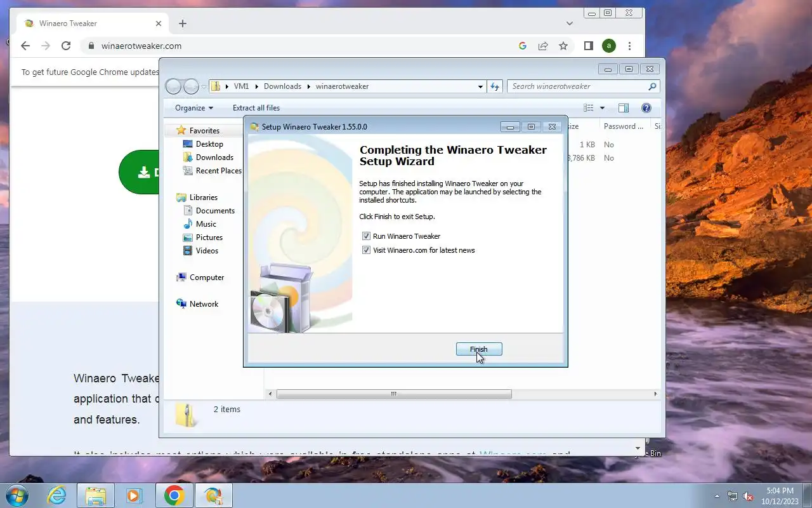Select Computer in navigation pane

point(207,277)
